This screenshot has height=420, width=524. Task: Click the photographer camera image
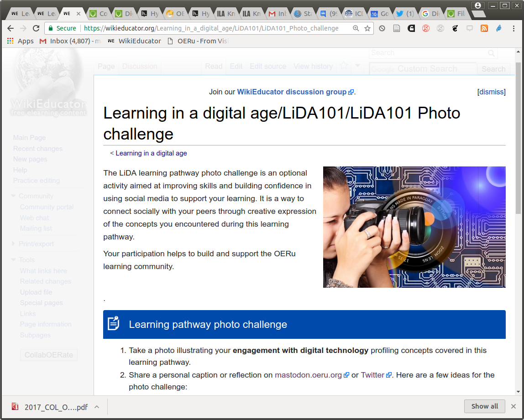(x=414, y=227)
